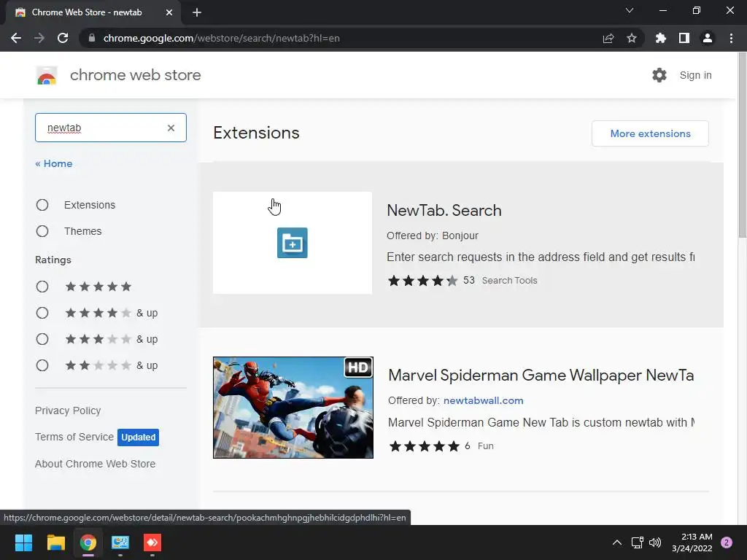Viewport: 747px width, 560px height.
Task: Open Marvel Spiderman wallpaper thumbnail
Action: pyautogui.click(x=293, y=408)
